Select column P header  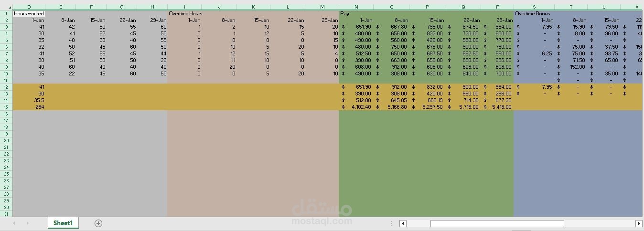(427, 7)
